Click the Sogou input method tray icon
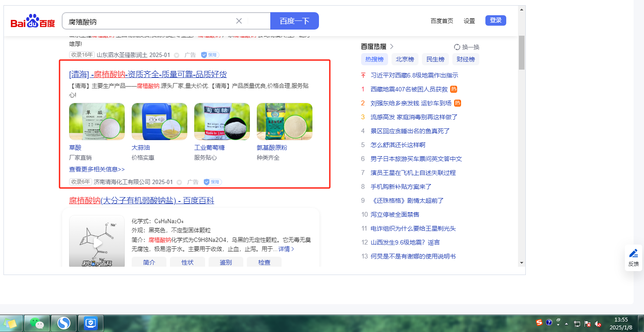Viewport: 644px width, 332px height. click(539, 322)
